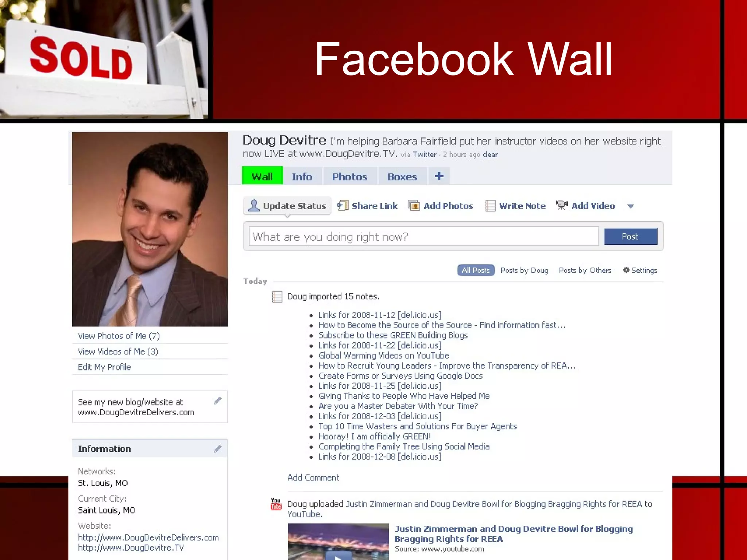Click Add Comment under imported notes
The width and height of the screenshot is (747, 560).
(313, 477)
